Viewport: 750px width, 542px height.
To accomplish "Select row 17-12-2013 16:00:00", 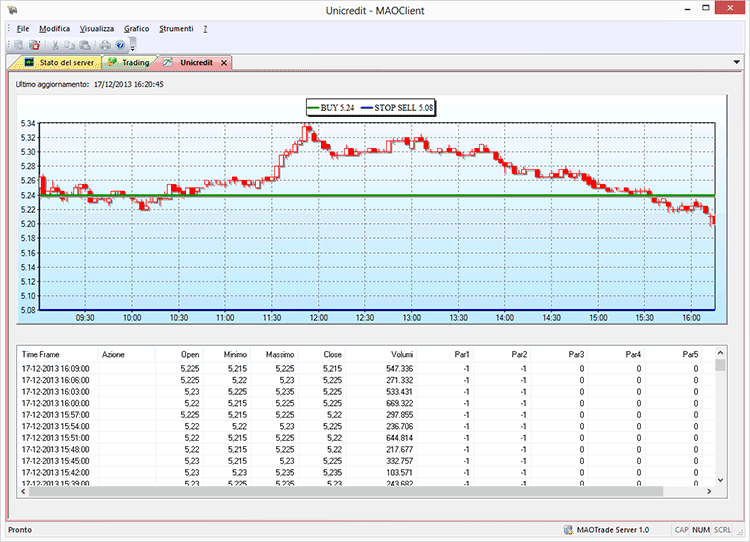I will 366,403.
